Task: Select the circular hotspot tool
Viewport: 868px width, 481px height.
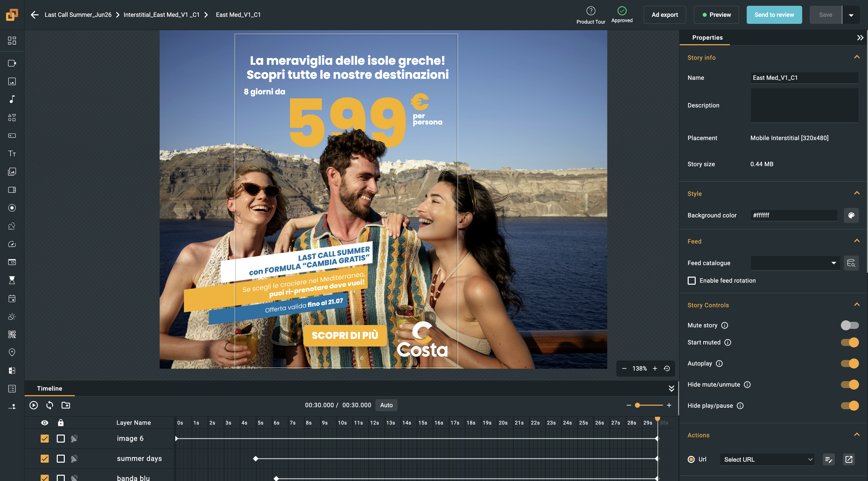Action: [12, 208]
